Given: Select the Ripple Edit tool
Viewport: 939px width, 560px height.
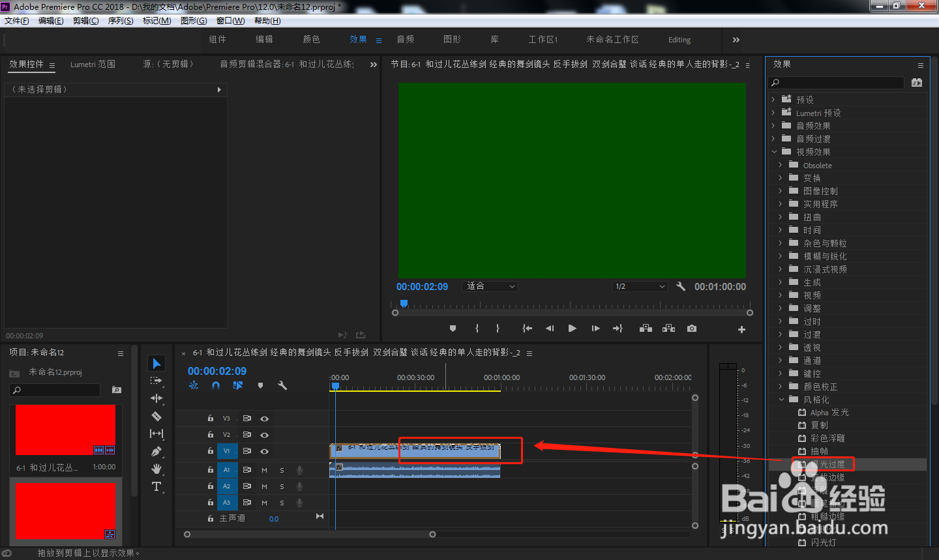Looking at the screenshot, I should (x=156, y=398).
